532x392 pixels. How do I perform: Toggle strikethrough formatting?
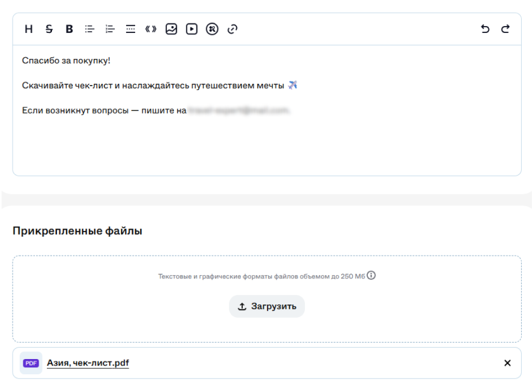click(49, 29)
